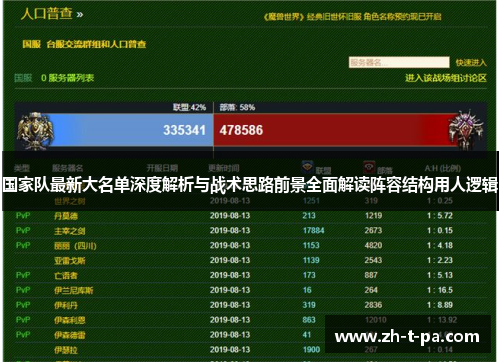Click the Alliance count 863 for 伊森利恩
The width and height of the screenshot is (500, 362).
pyautogui.click(x=309, y=320)
